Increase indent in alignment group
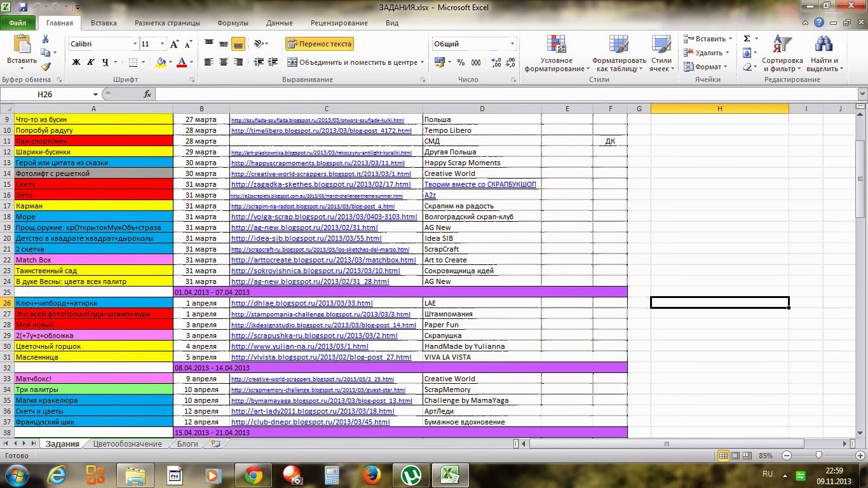This screenshot has height=488, width=868. 274,62
